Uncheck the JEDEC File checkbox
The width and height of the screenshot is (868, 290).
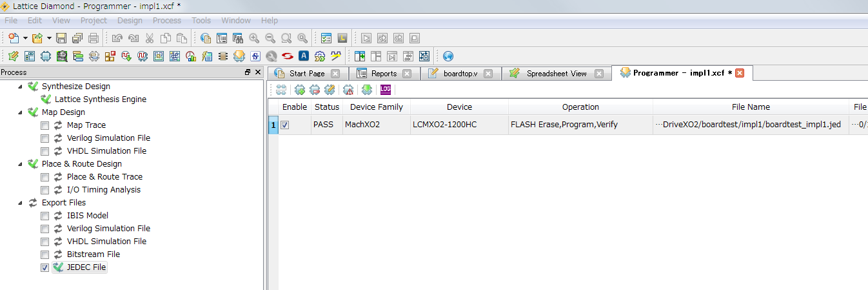coord(44,267)
